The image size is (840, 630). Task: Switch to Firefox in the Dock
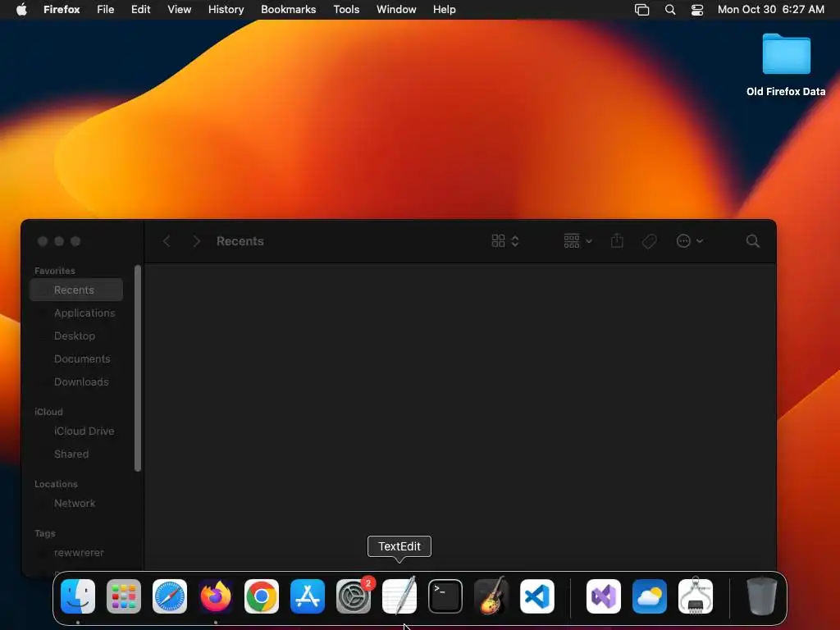coord(216,596)
